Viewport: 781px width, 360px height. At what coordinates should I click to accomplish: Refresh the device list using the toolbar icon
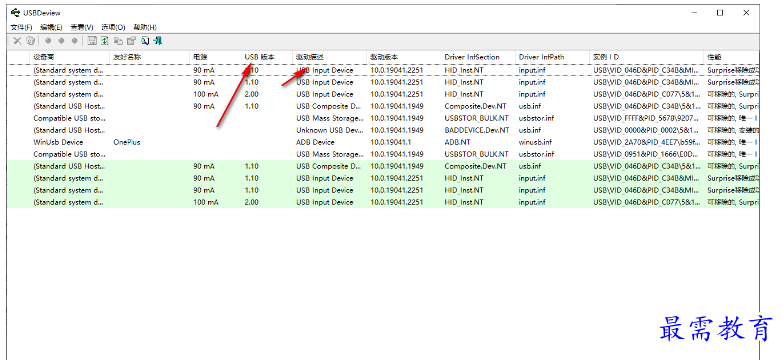[105, 41]
